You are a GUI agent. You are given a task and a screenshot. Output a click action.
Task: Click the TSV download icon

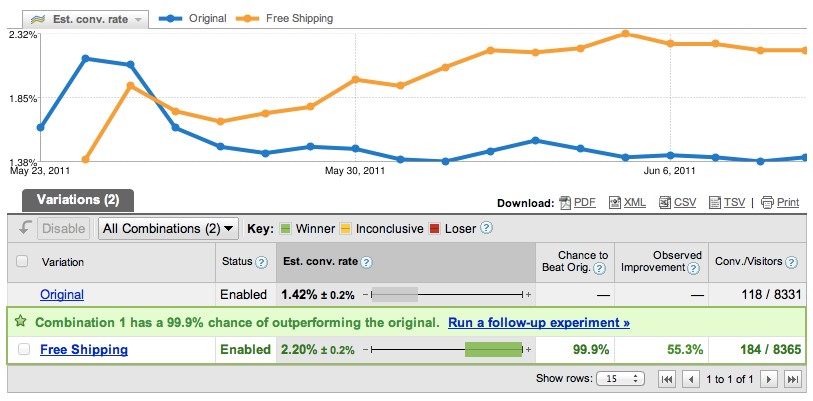(x=715, y=203)
